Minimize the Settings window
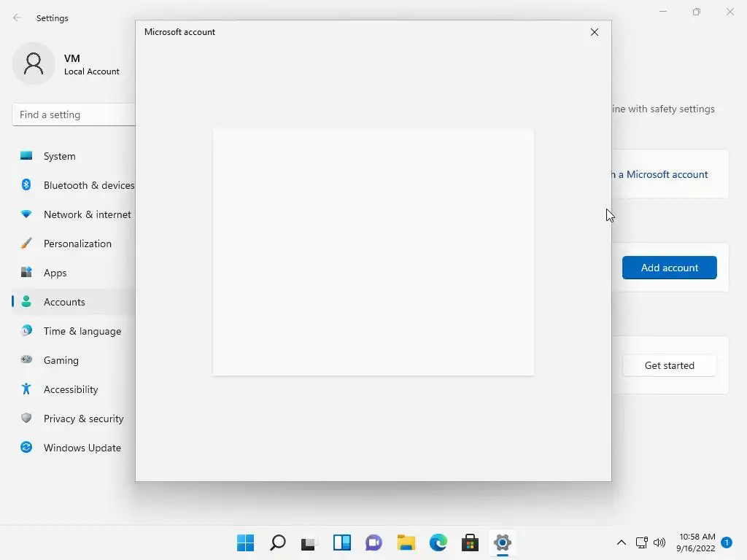This screenshot has width=747, height=560. [662, 12]
